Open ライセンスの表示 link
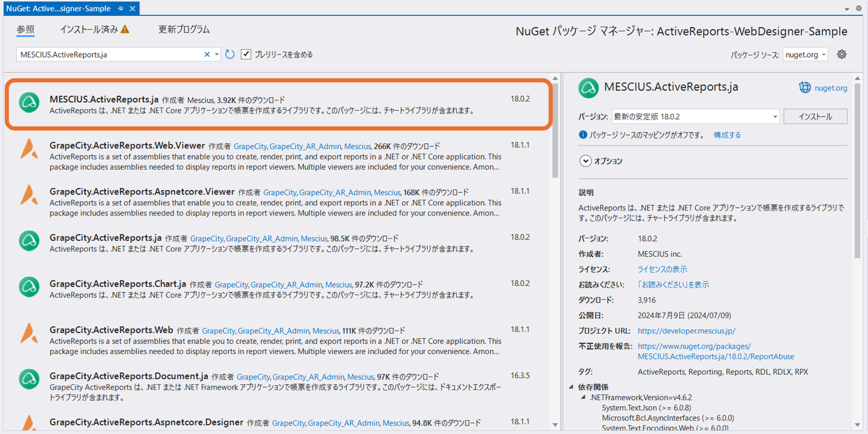 [662, 269]
